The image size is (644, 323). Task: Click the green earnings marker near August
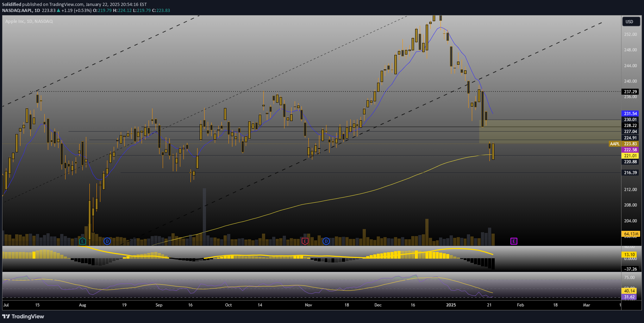pyautogui.click(x=82, y=241)
